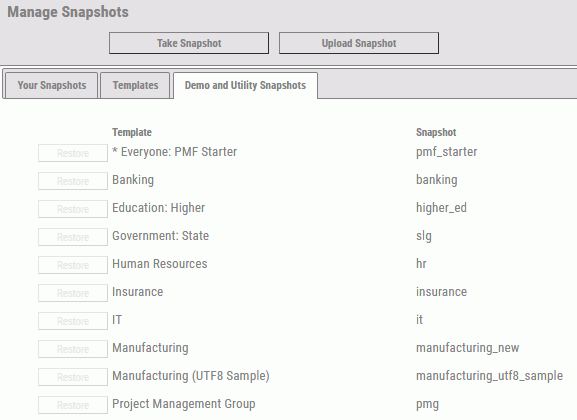The height and width of the screenshot is (420, 577).
Task: Click the Template column header
Action: [x=132, y=132]
